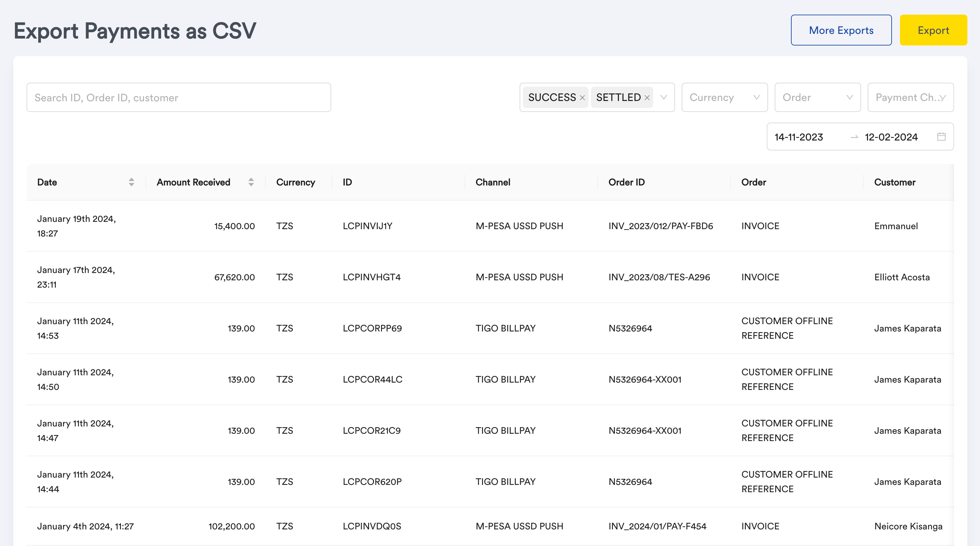
Task: Select payment ID LCPCOR21C9
Action: (x=372, y=430)
